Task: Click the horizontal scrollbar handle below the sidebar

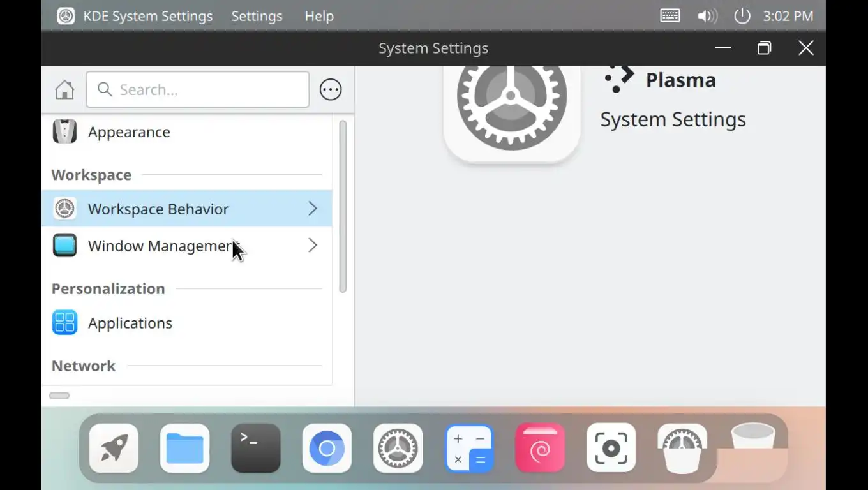Action: [x=59, y=396]
